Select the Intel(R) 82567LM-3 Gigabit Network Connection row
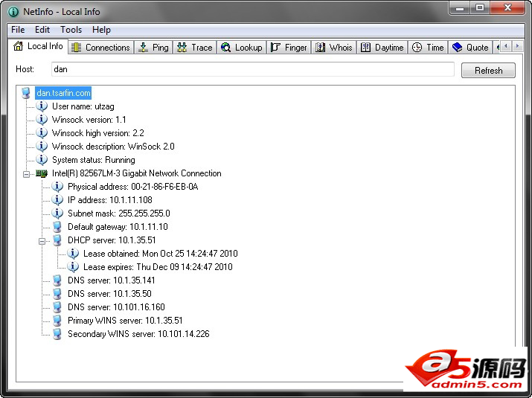This screenshot has width=532, height=398. 137,173
